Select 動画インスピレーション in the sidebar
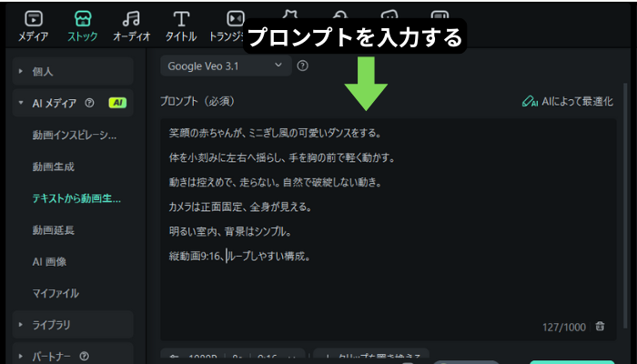The width and height of the screenshot is (637, 364). click(x=75, y=136)
